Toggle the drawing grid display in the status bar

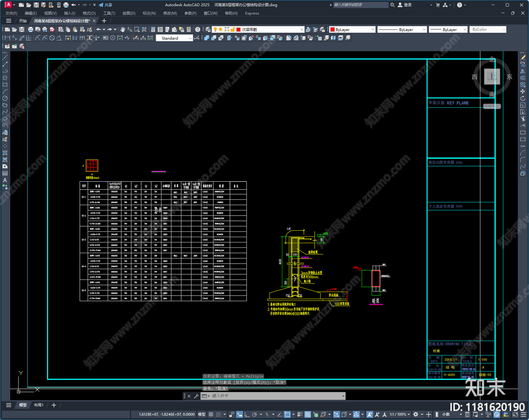click(211, 414)
